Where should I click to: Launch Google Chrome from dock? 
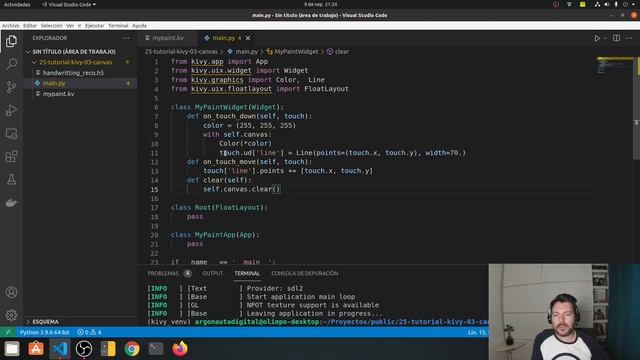click(x=132, y=349)
